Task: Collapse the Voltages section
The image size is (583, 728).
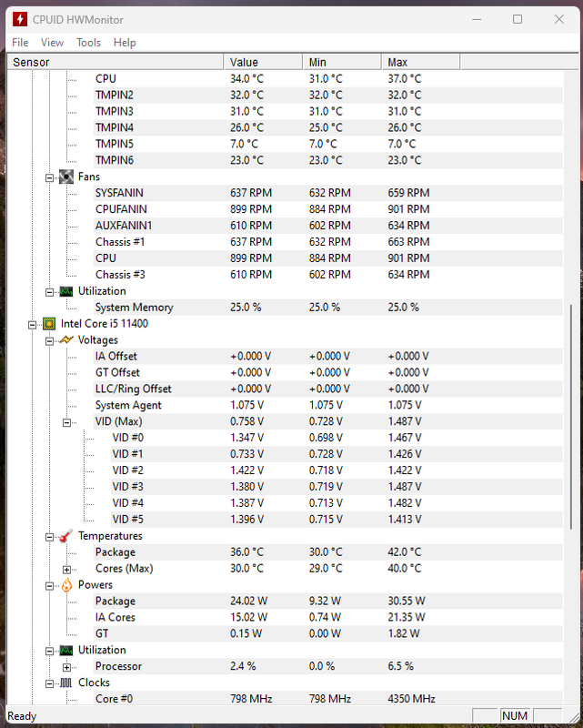Action: [x=49, y=341]
